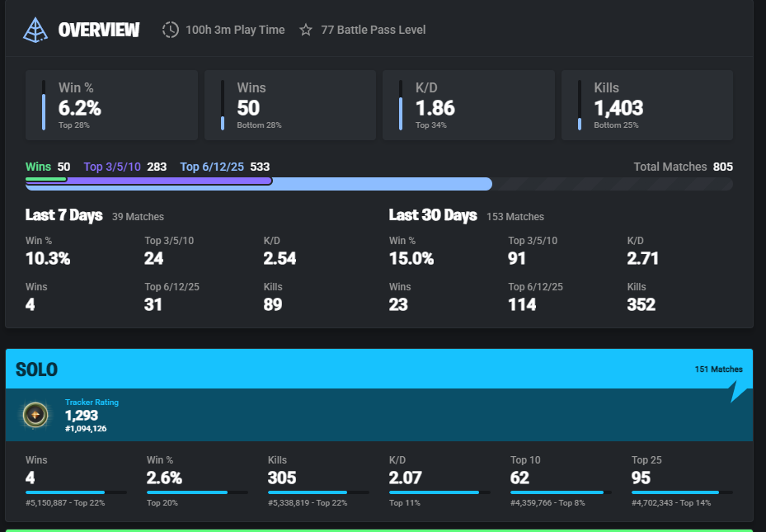Click the Solo Wins value 4
The height and width of the screenshot is (532, 766).
tap(31, 478)
